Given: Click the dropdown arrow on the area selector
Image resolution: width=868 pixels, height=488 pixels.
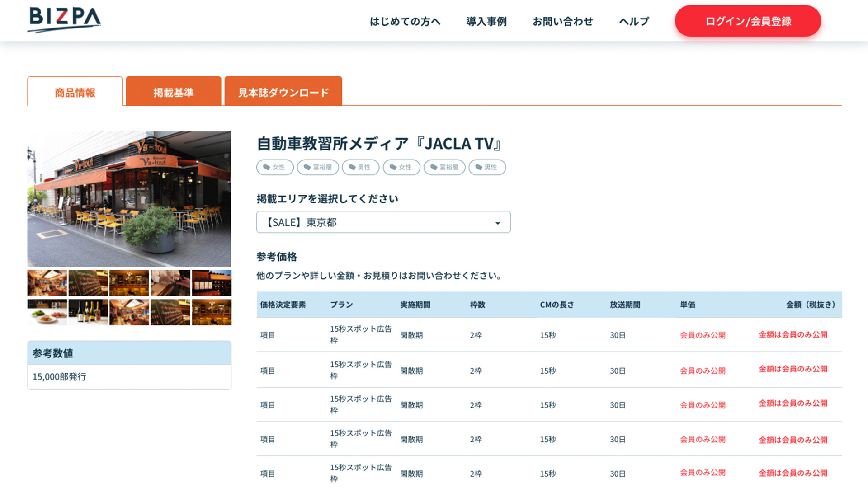Looking at the screenshot, I should 497,222.
